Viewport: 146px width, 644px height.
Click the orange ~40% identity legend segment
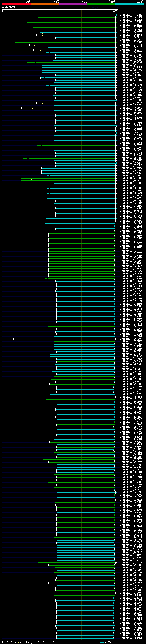click(45, 4)
